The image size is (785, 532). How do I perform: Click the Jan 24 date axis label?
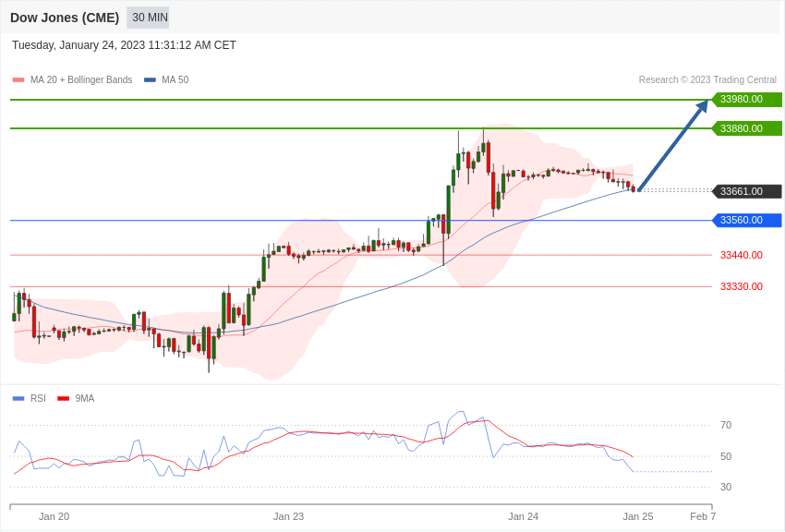tap(523, 516)
